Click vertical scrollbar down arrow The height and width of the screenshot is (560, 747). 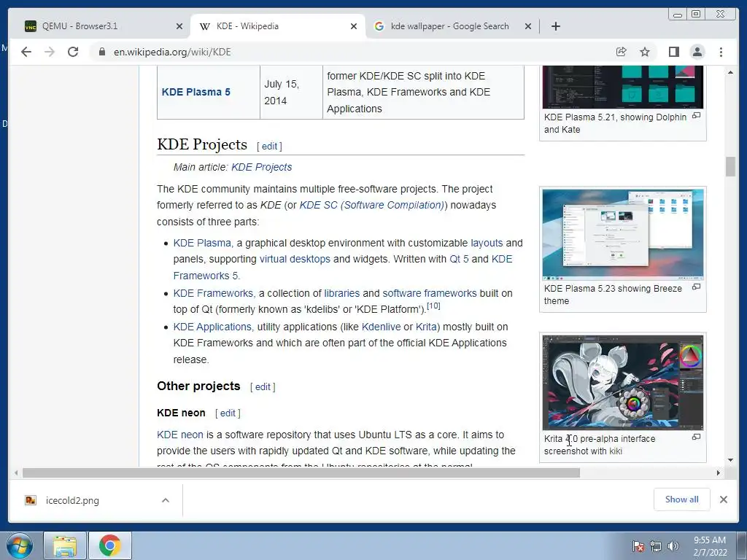pos(730,460)
